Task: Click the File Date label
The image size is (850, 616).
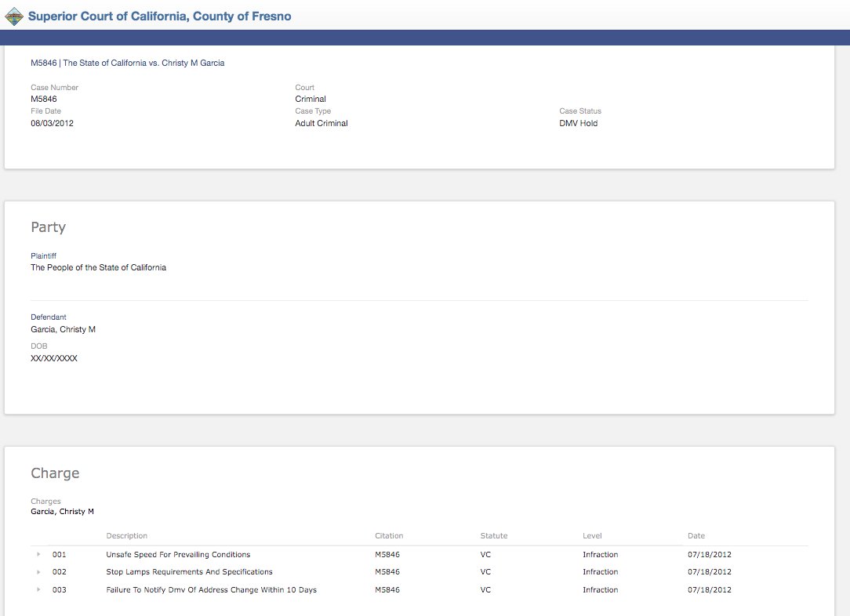Action: pyautogui.click(x=46, y=111)
